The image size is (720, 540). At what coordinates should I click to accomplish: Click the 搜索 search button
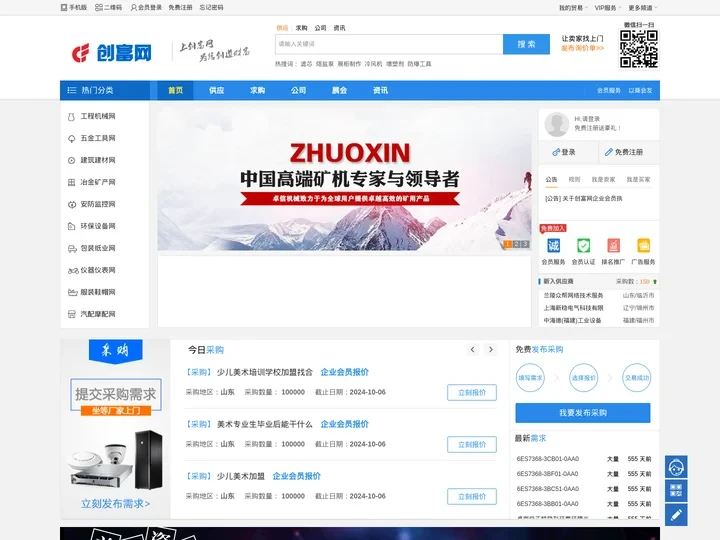pyautogui.click(x=526, y=44)
